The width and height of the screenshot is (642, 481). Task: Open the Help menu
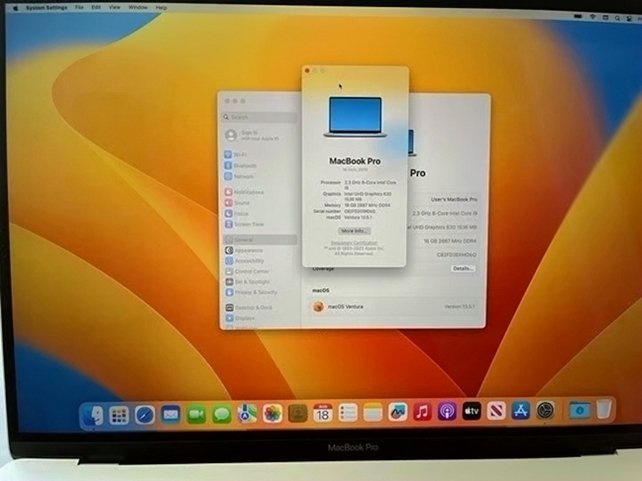[x=161, y=8]
